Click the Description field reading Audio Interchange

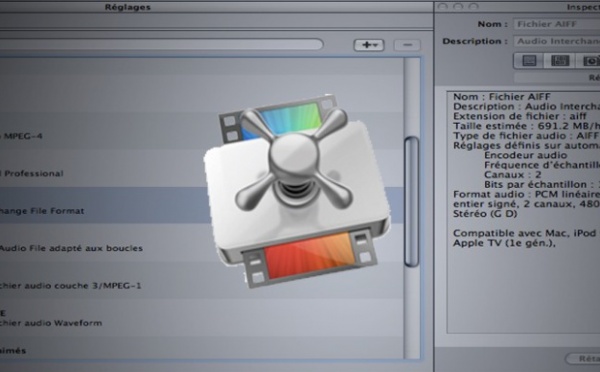[557, 41]
